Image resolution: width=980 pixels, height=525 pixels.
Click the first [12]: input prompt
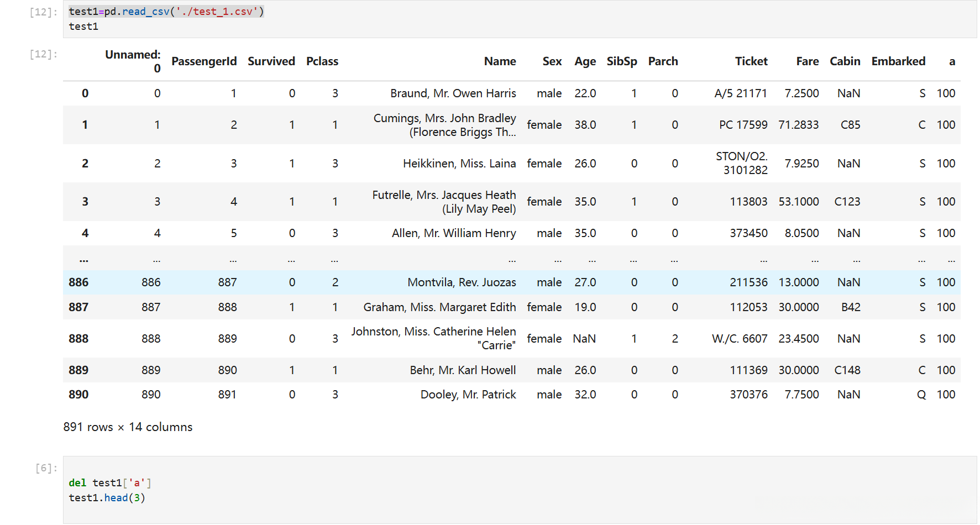click(44, 12)
